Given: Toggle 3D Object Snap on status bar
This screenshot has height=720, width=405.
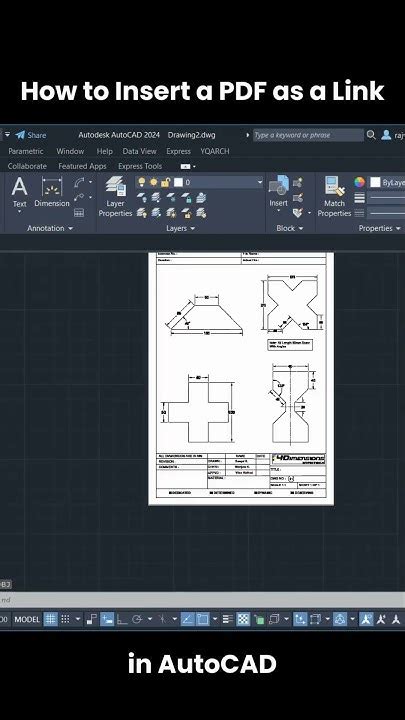Looking at the screenshot, I should [x=274, y=619].
